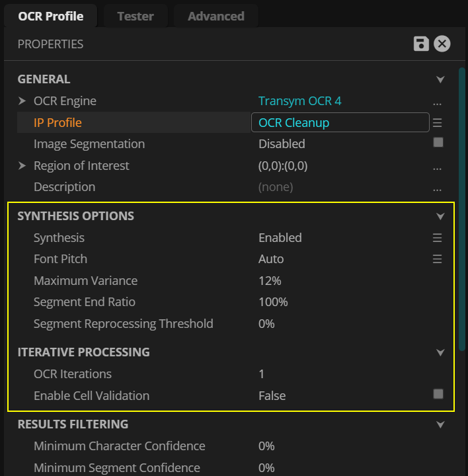Click the OCR Cleanup profile field
The width and height of the screenshot is (468, 476).
point(340,123)
